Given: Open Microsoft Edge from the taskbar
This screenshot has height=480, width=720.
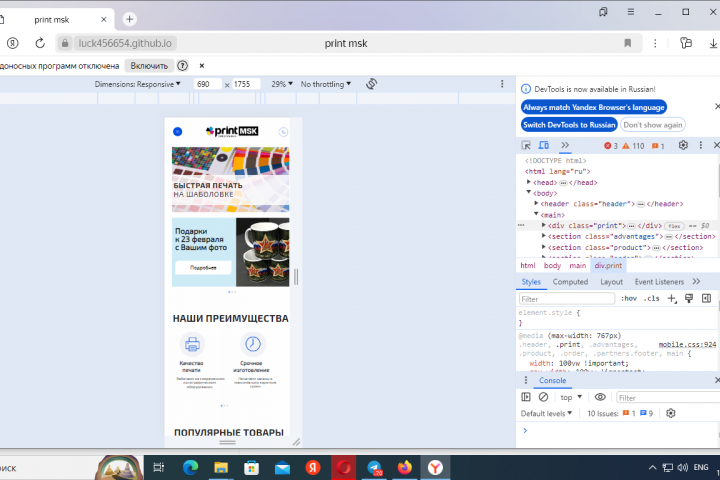Looking at the screenshot, I should [191, 468].
